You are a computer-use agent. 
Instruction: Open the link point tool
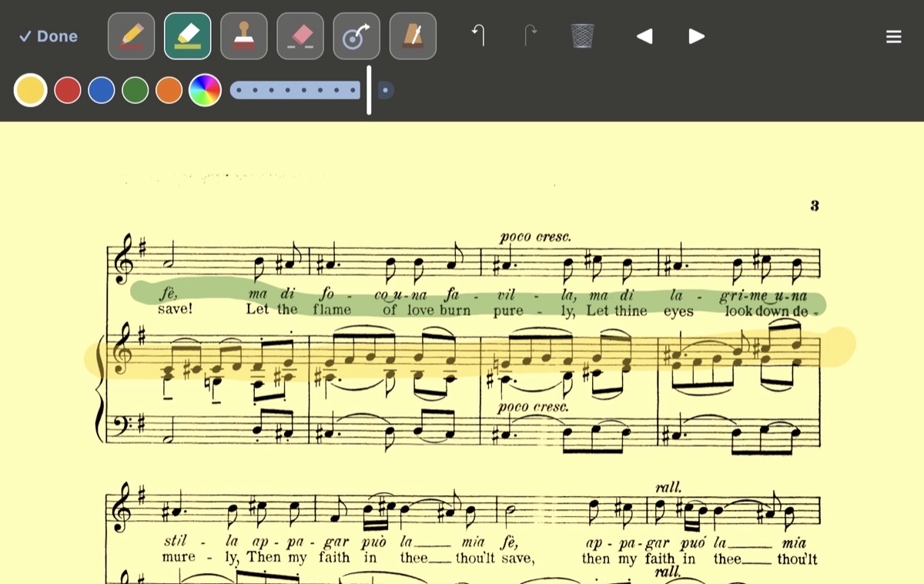point(357,36)
